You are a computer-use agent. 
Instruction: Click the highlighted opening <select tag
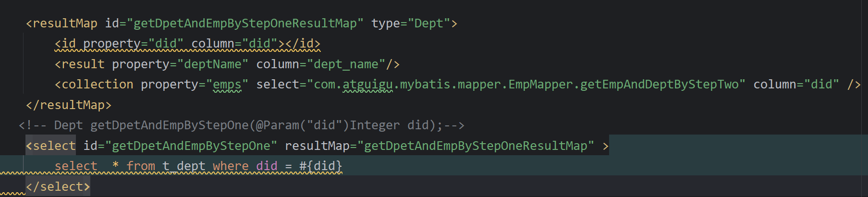[x=51, y=146]
